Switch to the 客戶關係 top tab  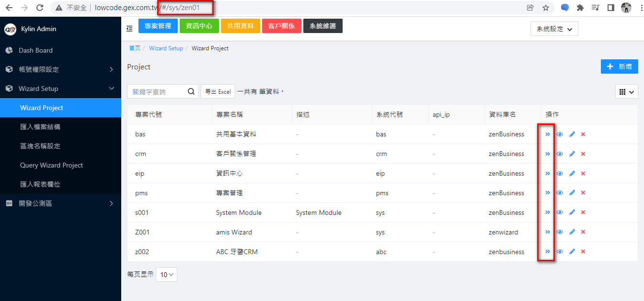pos(281,26)
